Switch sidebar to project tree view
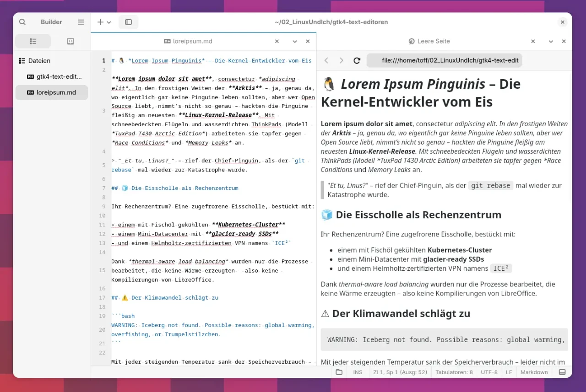586x392 pixels. point(33,41)
